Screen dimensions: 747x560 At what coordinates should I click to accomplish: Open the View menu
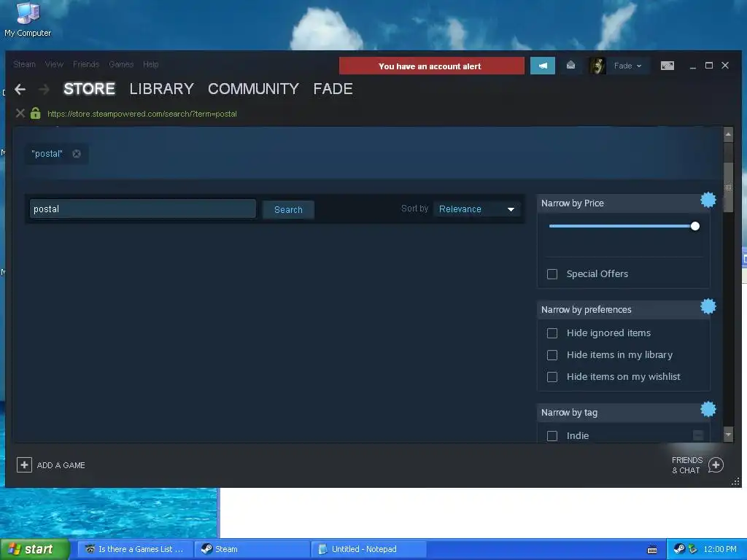pyautogui.click(x=54, y=64)
